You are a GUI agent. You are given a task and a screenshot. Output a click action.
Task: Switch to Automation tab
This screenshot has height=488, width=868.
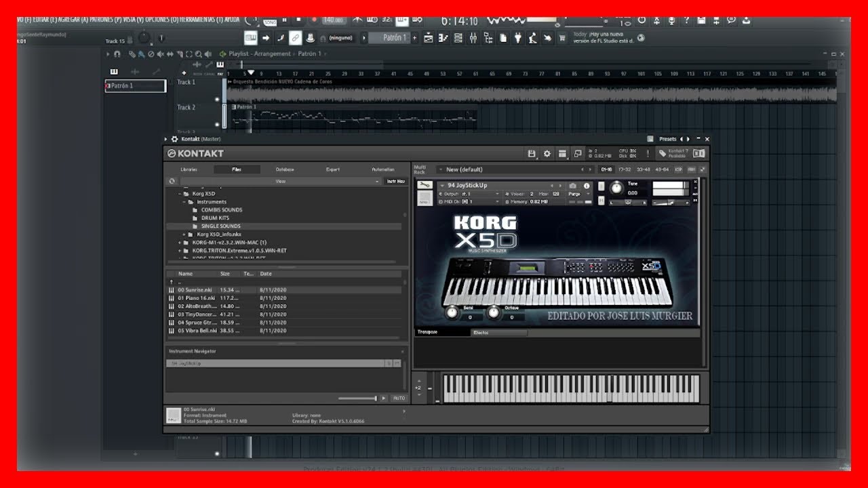pyautogui.click(x=382, y=169)
